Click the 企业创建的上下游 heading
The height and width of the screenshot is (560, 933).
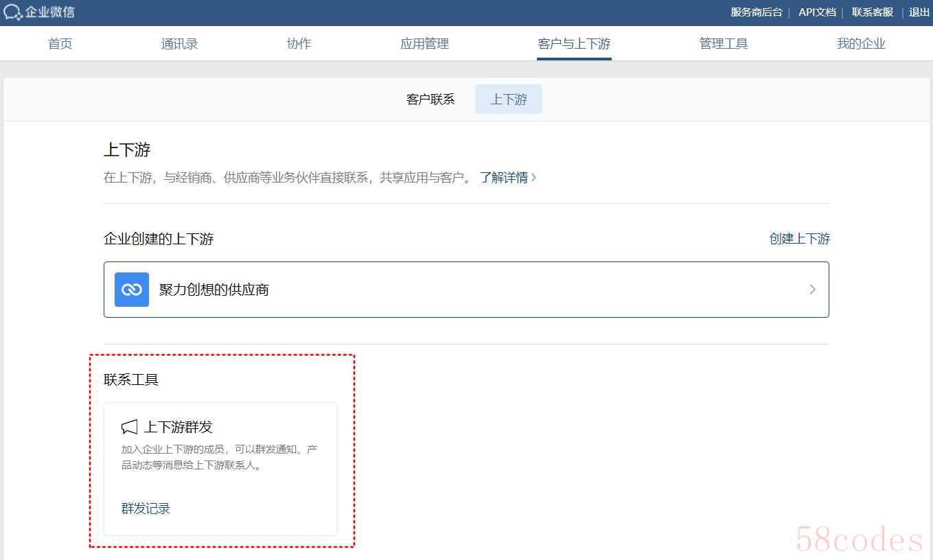pyautogui.click(x=159, y=239)
